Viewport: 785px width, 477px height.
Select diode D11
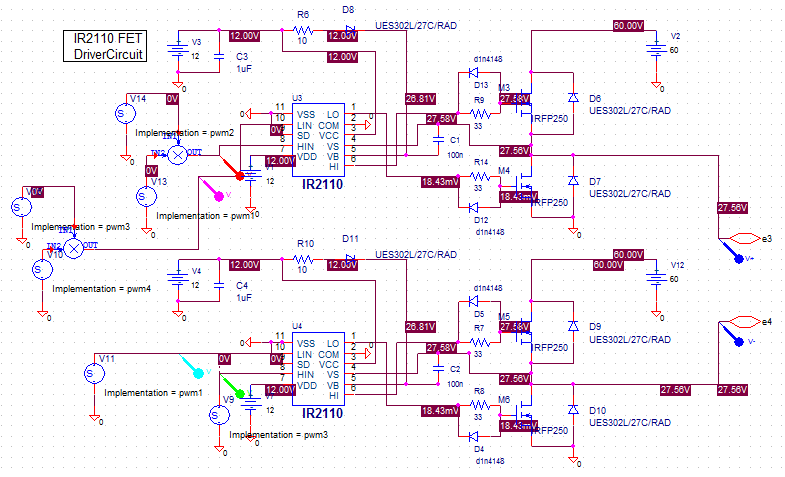click(350, 259)
